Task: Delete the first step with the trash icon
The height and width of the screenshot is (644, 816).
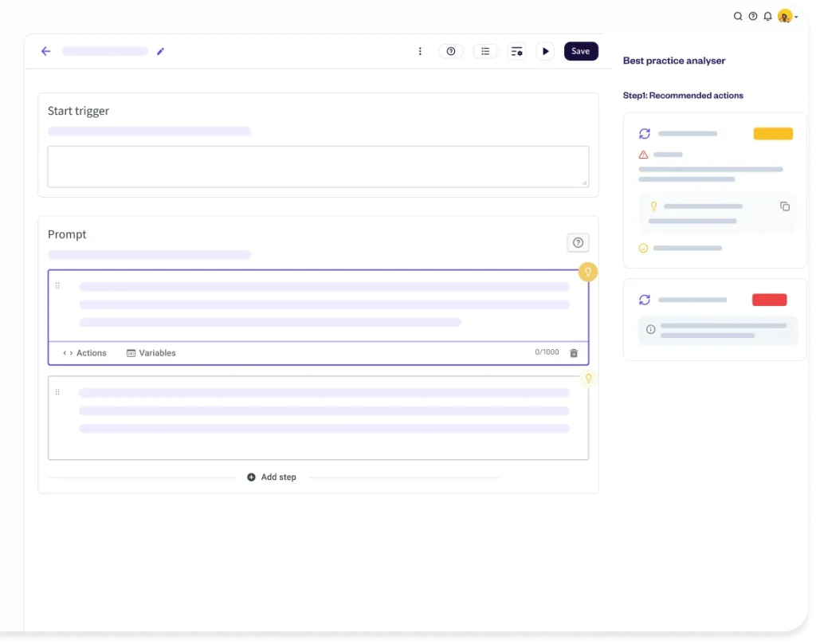Action: (574, 353)
